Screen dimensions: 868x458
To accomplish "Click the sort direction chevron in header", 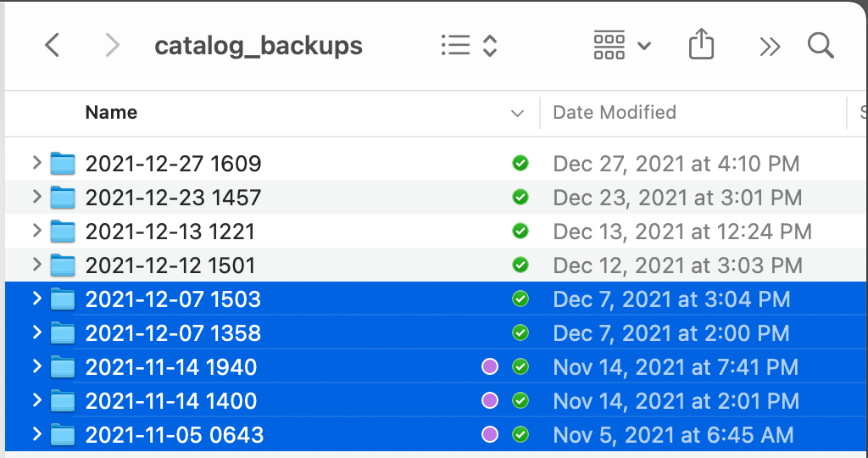I will [x=517, y=114].
